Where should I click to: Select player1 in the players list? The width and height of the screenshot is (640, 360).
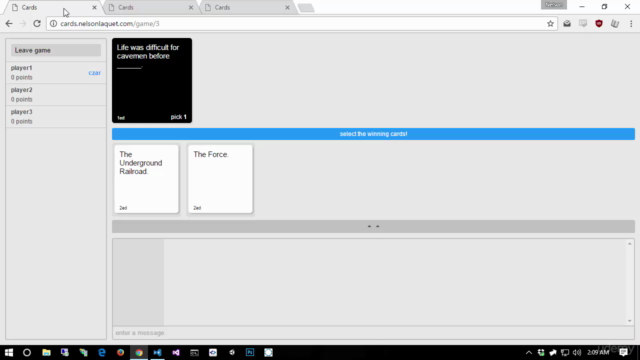(x=56, y=72)
